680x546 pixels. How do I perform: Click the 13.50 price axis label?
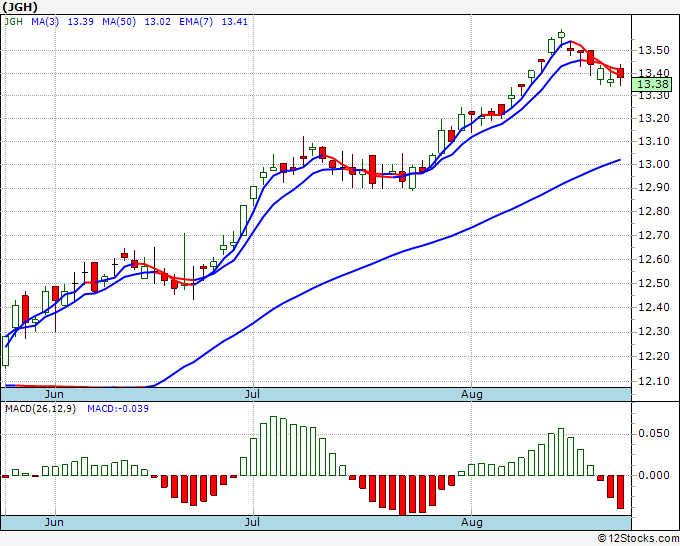click(654, 50)
